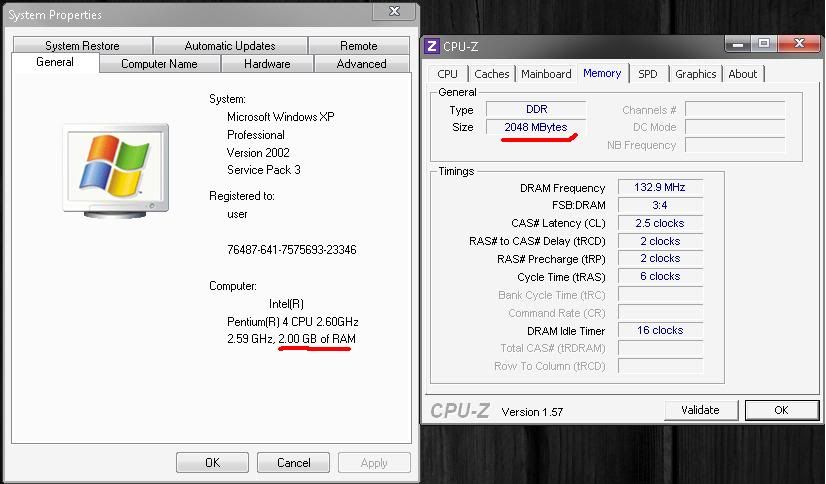
Task: Click the Apply button
Action: (374, 462)
